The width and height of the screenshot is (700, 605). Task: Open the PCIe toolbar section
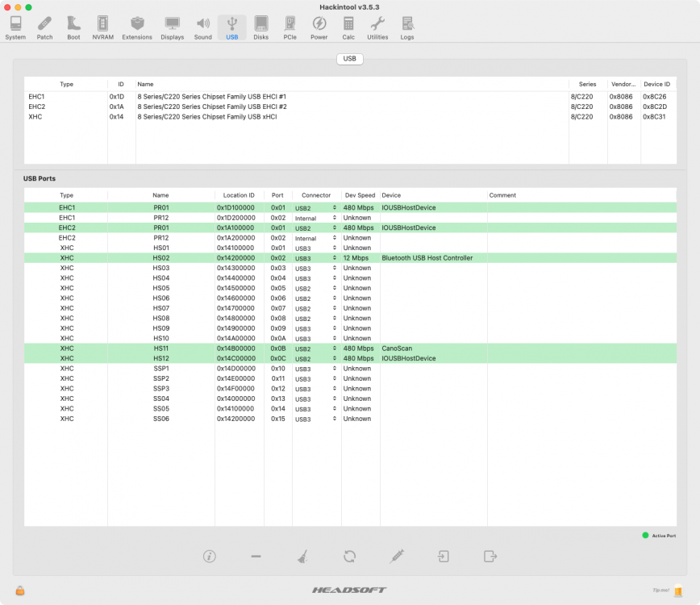290,28
